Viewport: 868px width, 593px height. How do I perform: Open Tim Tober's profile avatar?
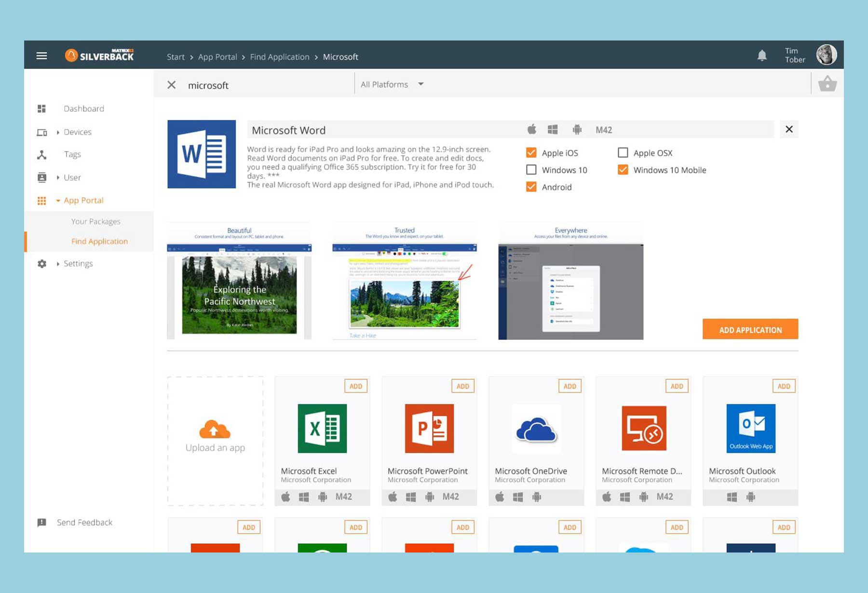[827, 54]
